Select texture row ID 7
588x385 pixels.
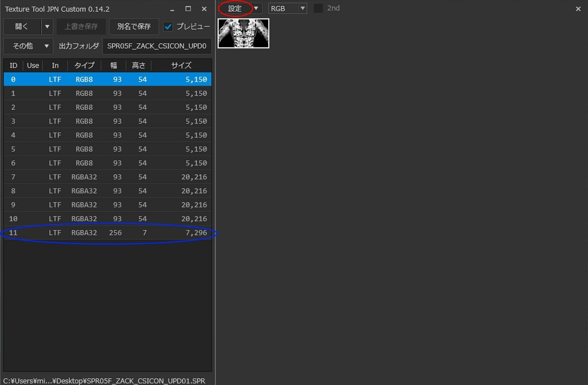(x=108, y=176)
